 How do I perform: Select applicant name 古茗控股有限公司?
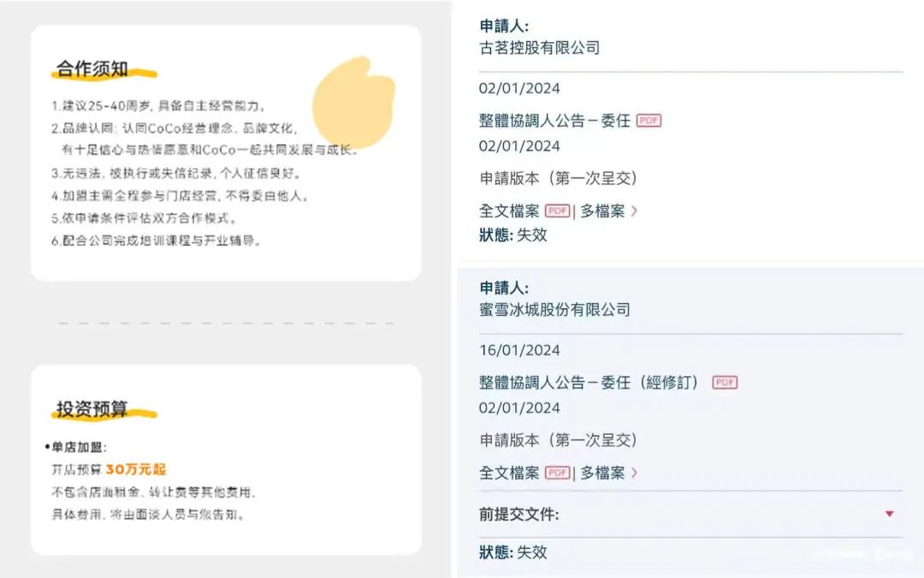tap(539, 48)
